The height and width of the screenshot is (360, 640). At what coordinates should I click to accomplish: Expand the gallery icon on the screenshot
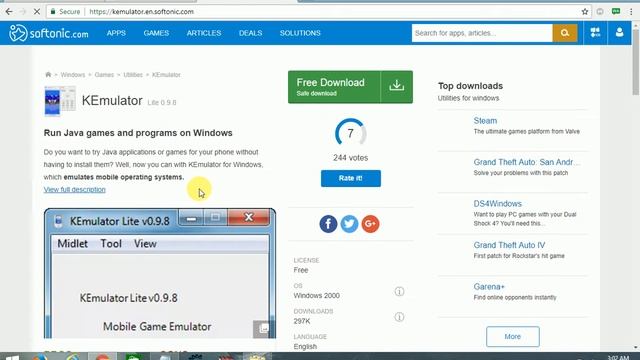point(263,329)
